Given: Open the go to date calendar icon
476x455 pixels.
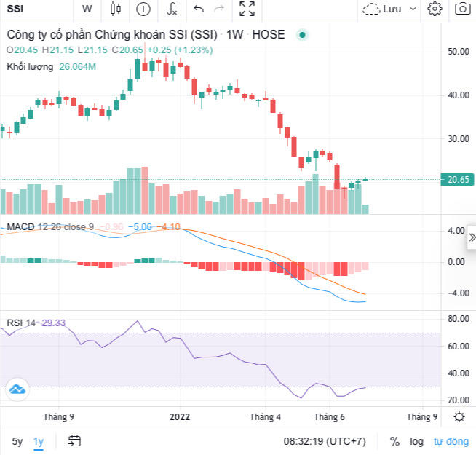Looking at the screenshot, I should [x=74, y=441].
